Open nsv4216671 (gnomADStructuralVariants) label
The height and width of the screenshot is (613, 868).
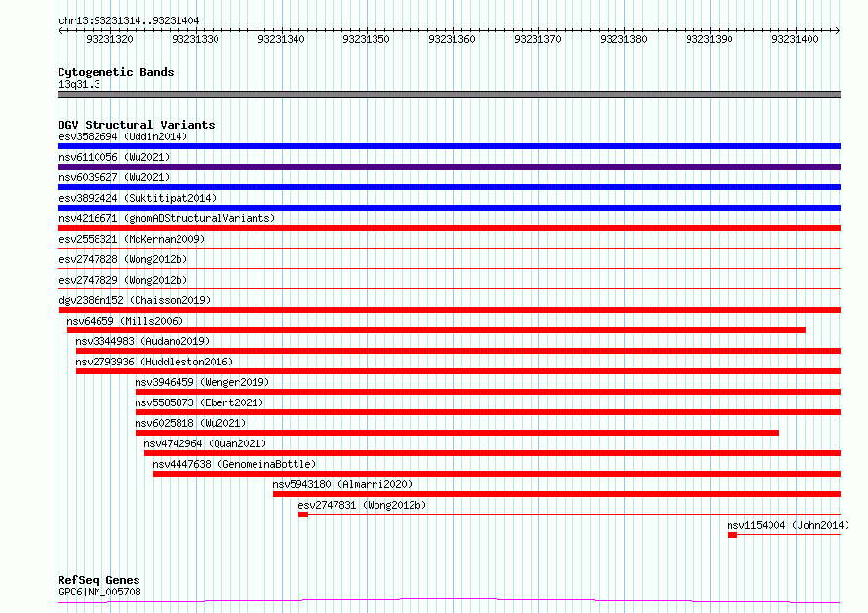(167, 218)
